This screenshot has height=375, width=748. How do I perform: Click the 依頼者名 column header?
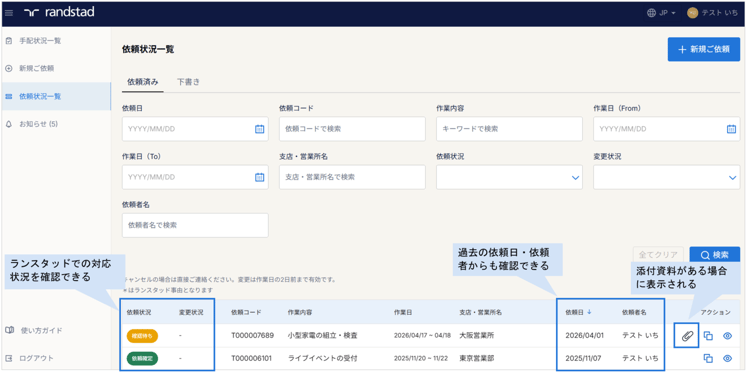(x=634, y=312)
